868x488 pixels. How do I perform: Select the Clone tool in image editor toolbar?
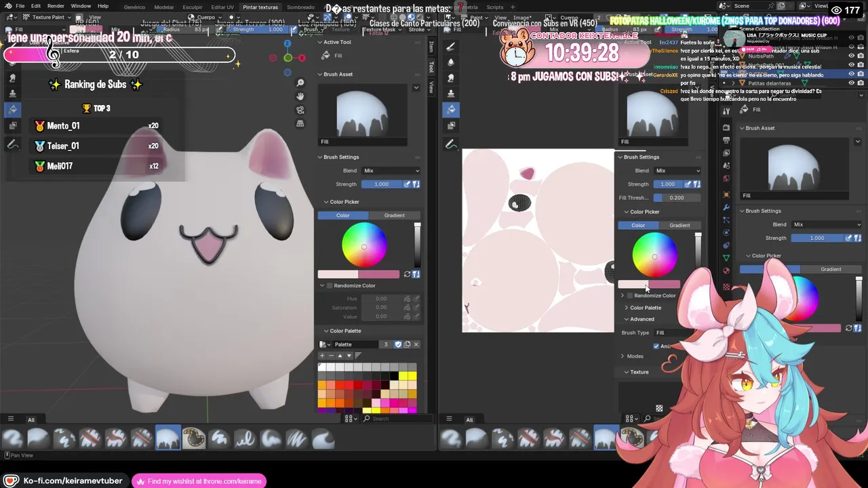click(x=452, y=94)
